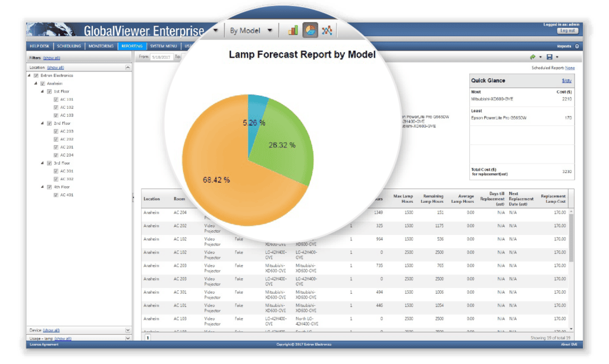Open the save options dropdown arrow
609x364 pixels.
tap(557, 57)
